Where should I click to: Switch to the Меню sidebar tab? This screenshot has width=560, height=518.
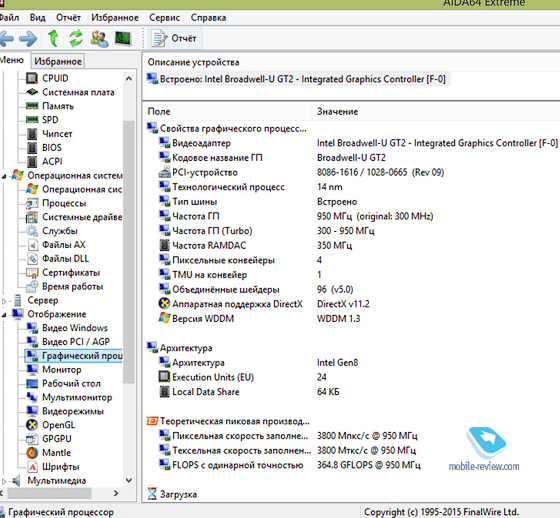coord(12,60)
